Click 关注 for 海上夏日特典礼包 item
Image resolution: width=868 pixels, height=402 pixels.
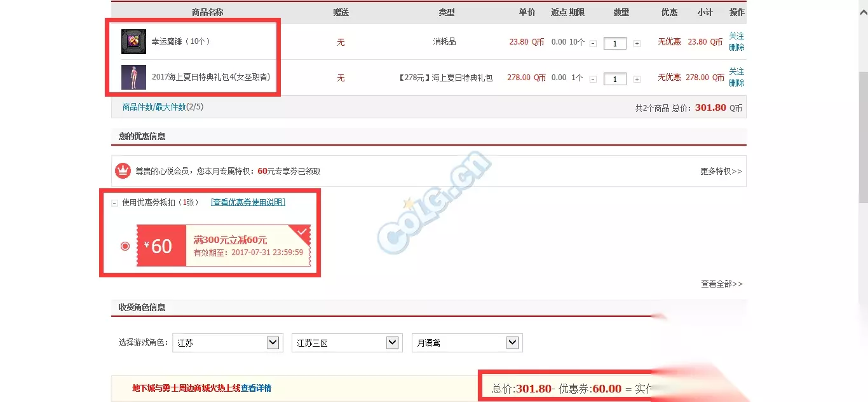click(736, 71)
